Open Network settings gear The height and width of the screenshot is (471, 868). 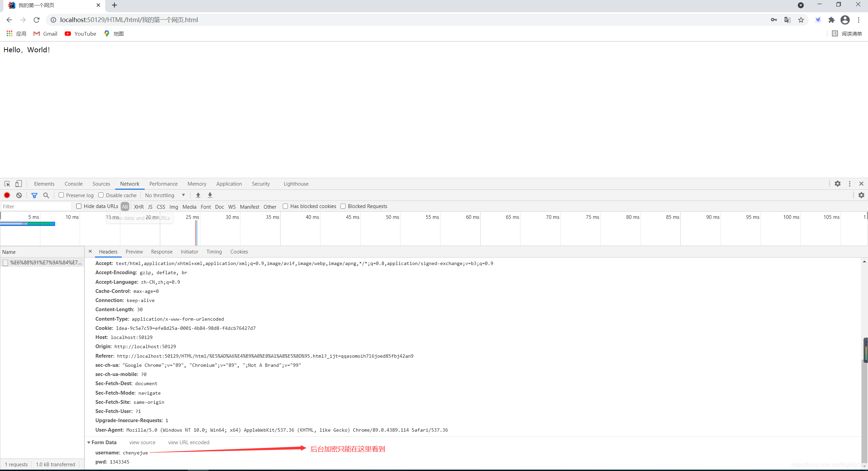coord(861,195)
